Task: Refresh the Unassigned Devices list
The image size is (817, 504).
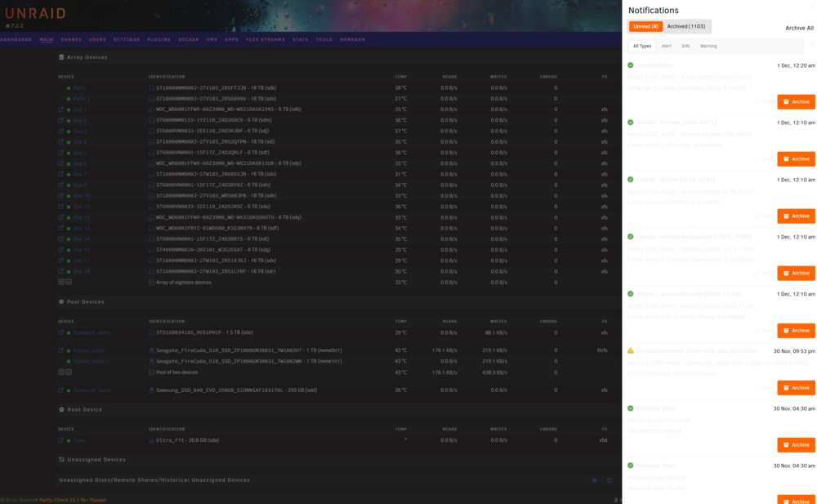Action: 609,480
